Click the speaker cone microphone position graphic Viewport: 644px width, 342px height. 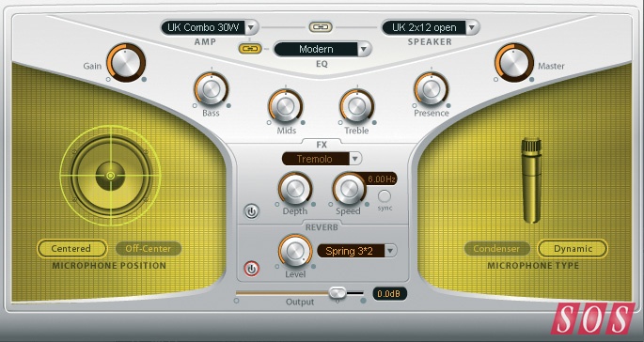point(111,176)
